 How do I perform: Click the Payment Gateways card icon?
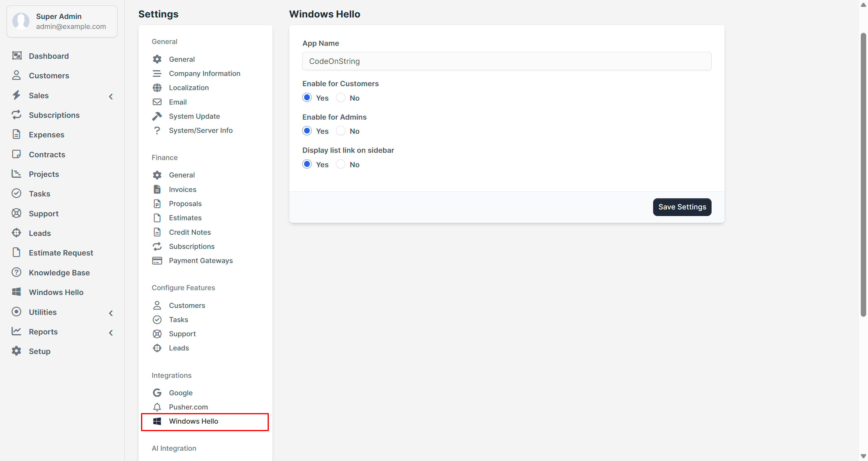pos(157,261)
